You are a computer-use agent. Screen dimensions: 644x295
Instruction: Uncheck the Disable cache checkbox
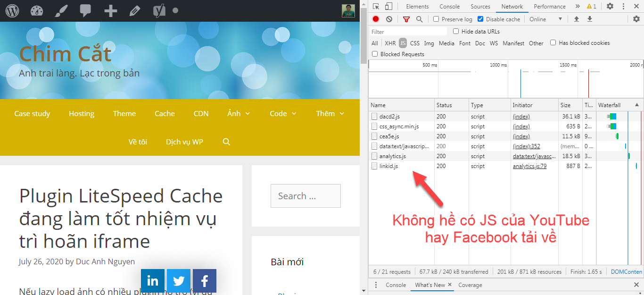pos(480,19)
